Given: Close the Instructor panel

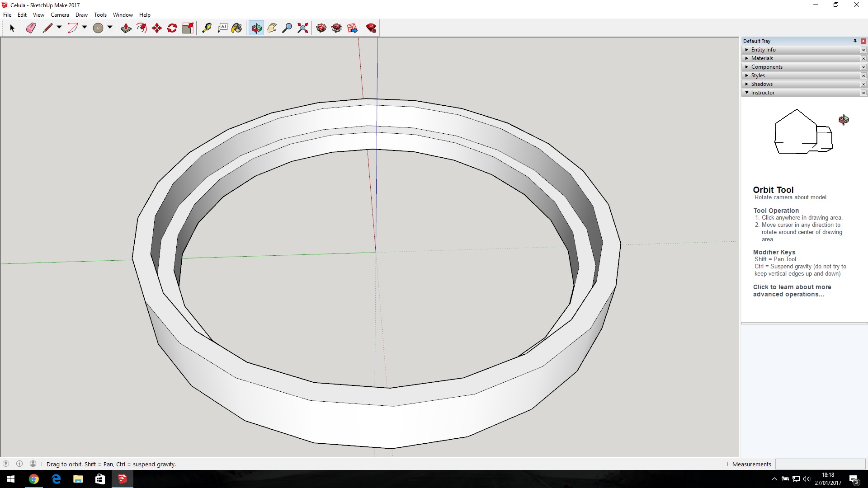Looking at the screenshot, I should (x=863, y=93).
